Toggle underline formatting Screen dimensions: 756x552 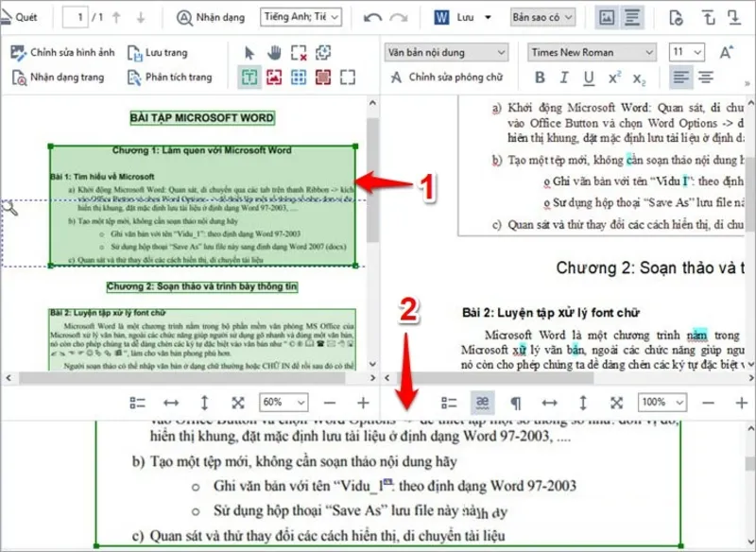click(588, 78)
